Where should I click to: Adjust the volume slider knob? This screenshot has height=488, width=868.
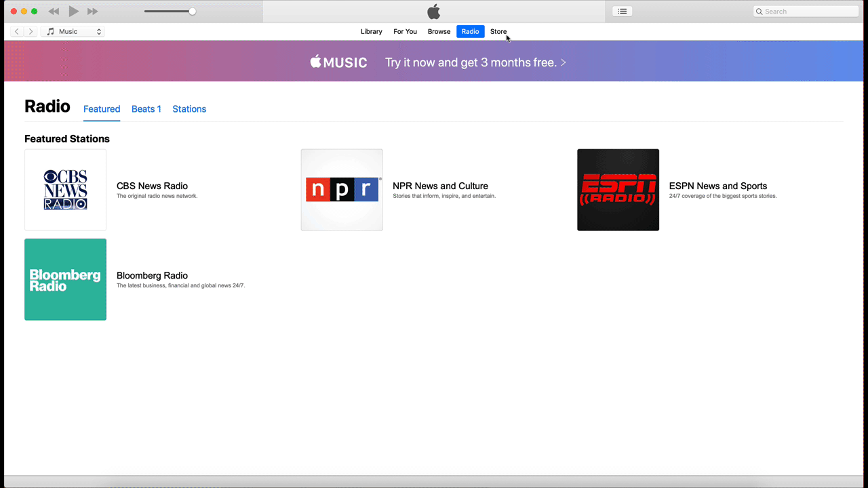(193, 12)
